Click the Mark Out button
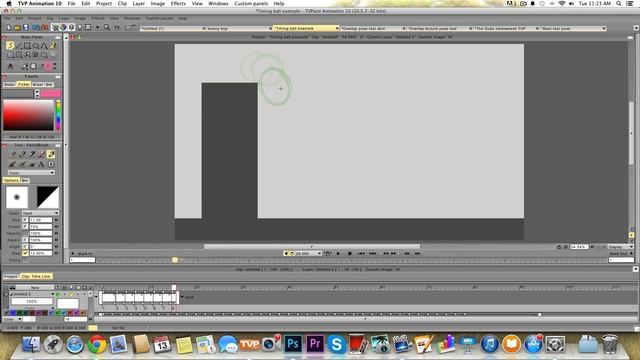 pos(620,253)
